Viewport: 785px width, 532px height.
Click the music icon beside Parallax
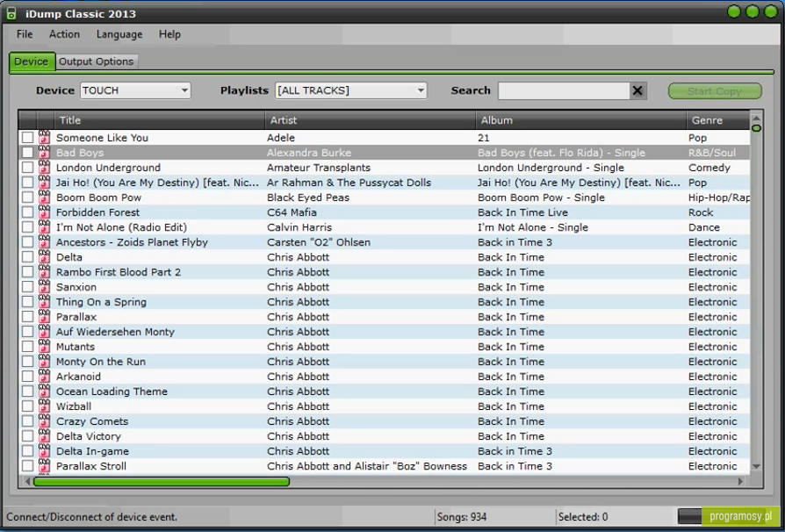coord(45,317)
